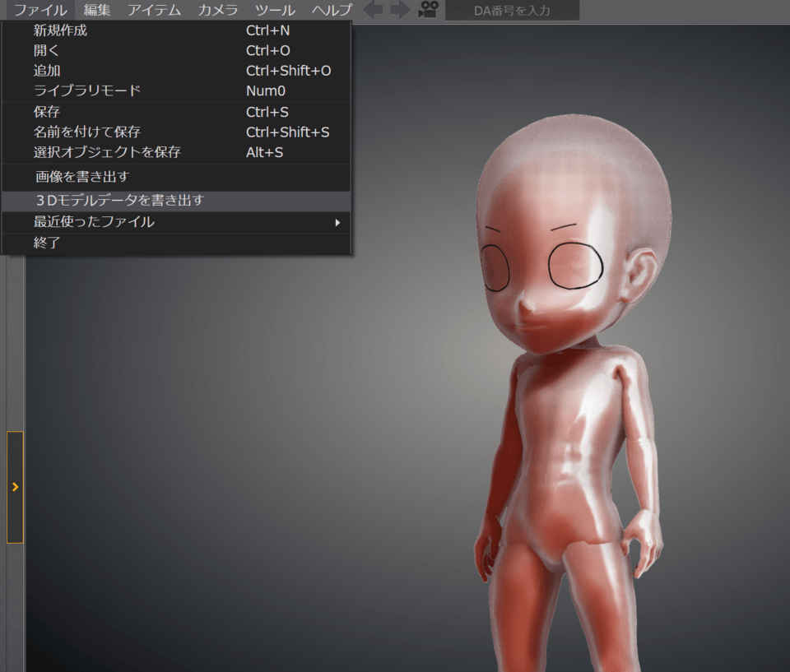790x672 pixels.
Task: Switch to ライブラリモード
Action: pyautogui.click(x=87, y=90)
